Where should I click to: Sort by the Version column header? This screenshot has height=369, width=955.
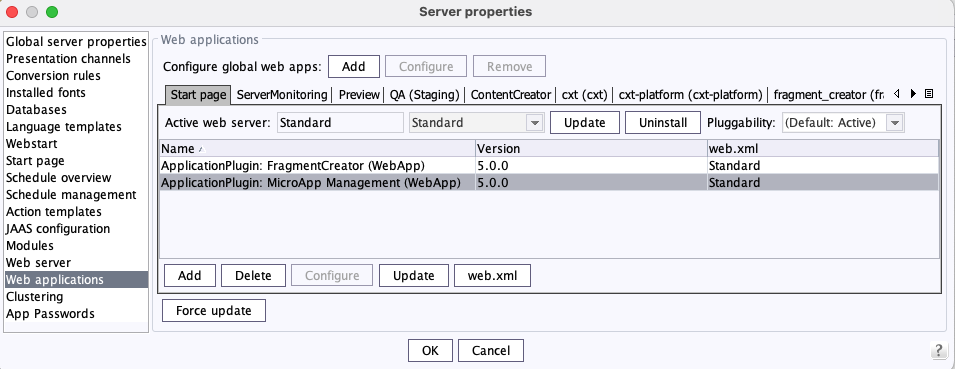(x=591, y=149)
